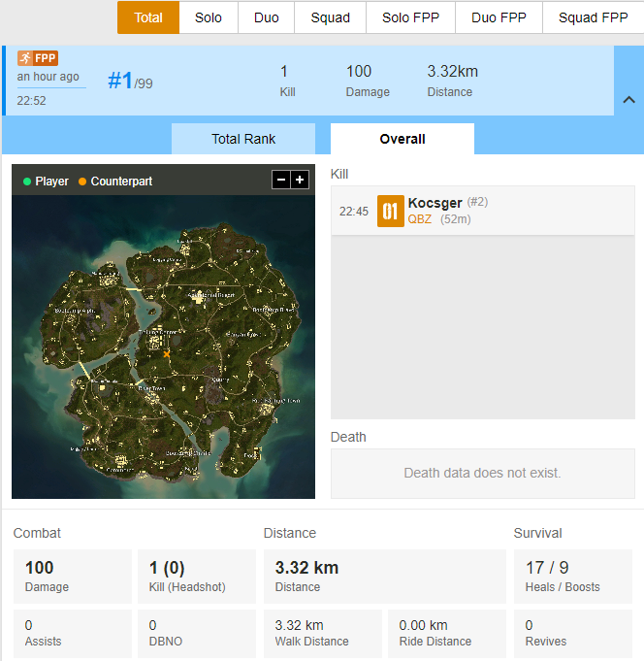This screenshot has width=644, height=661.
Task: Collapse match details with the up chevron
Action: [628, 100]
